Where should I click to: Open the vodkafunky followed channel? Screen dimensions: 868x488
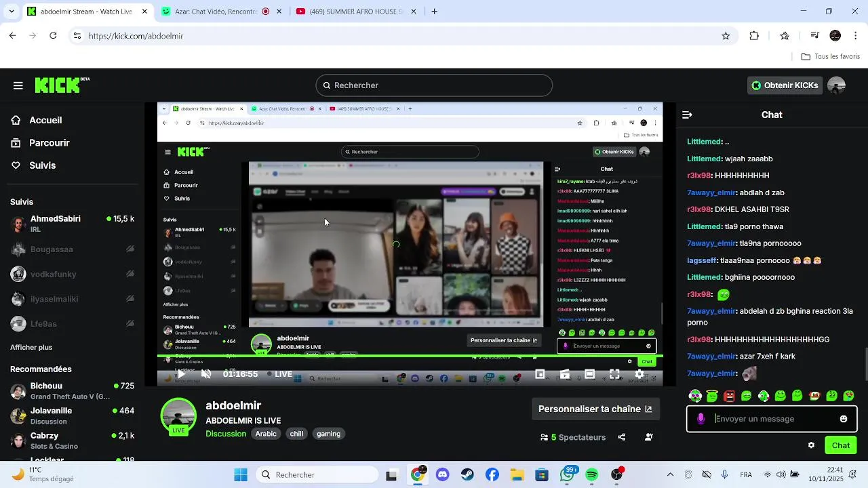73,274
